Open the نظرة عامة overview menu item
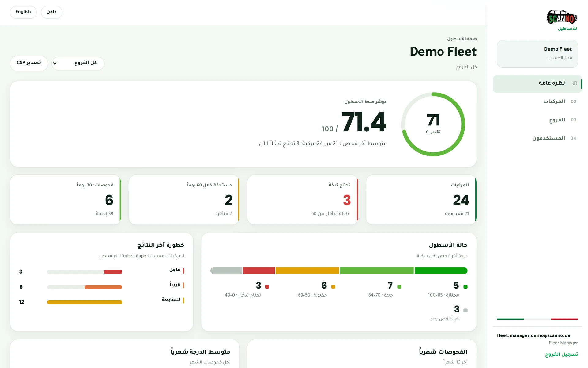 point(537,84)
